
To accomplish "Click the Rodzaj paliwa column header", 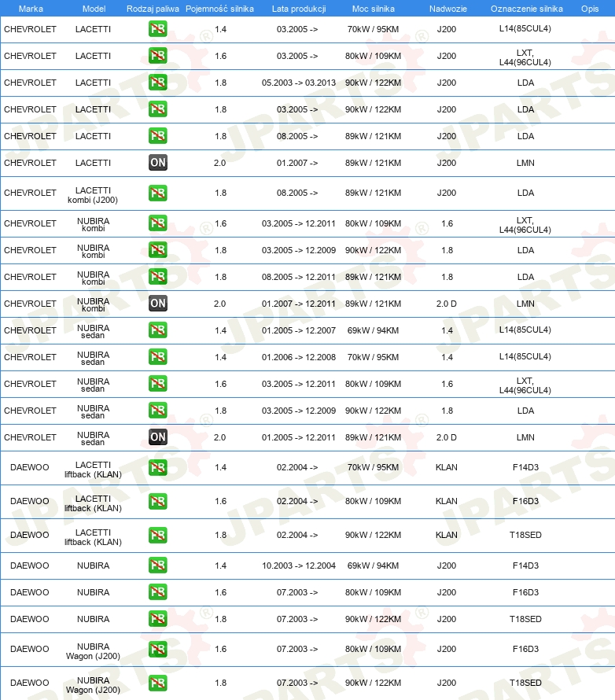I will click(x=153, y=9).
